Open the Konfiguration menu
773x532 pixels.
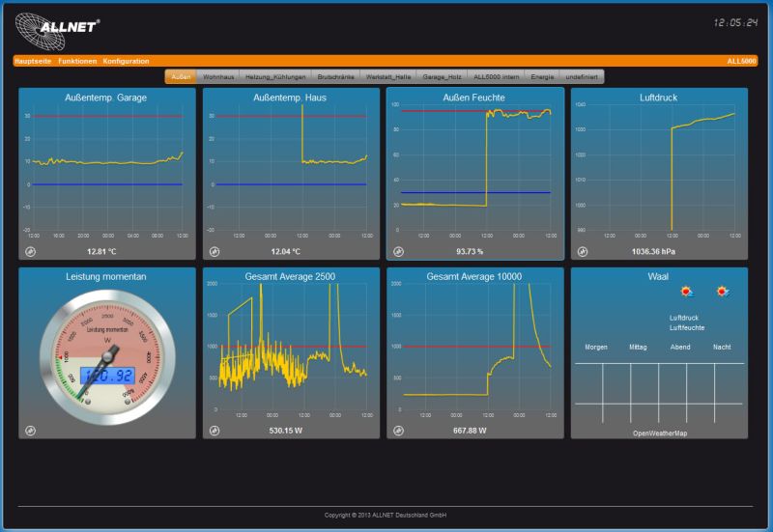pyautogui.click(x=127, y=61)
